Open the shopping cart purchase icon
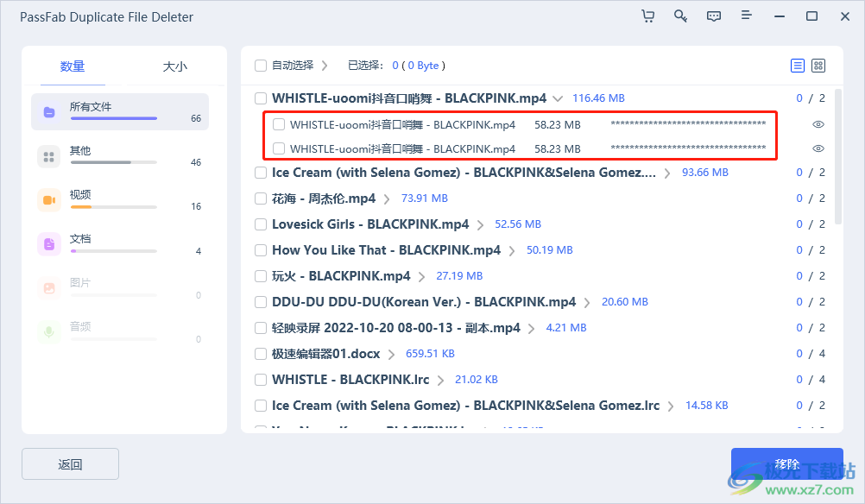Viewport: 865px width, 504px height. pyautogui.click(x=648, y=16)
